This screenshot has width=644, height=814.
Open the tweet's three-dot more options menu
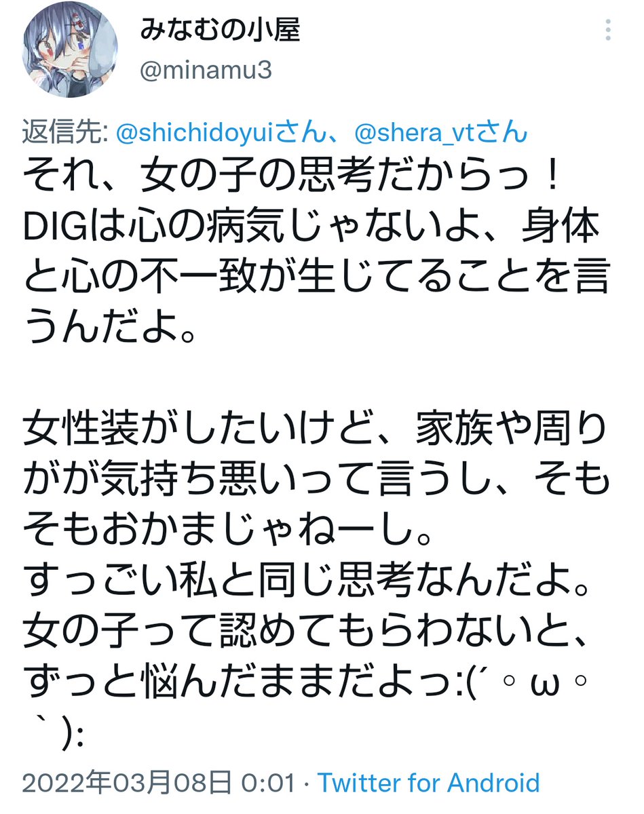(x=609, y=31)
